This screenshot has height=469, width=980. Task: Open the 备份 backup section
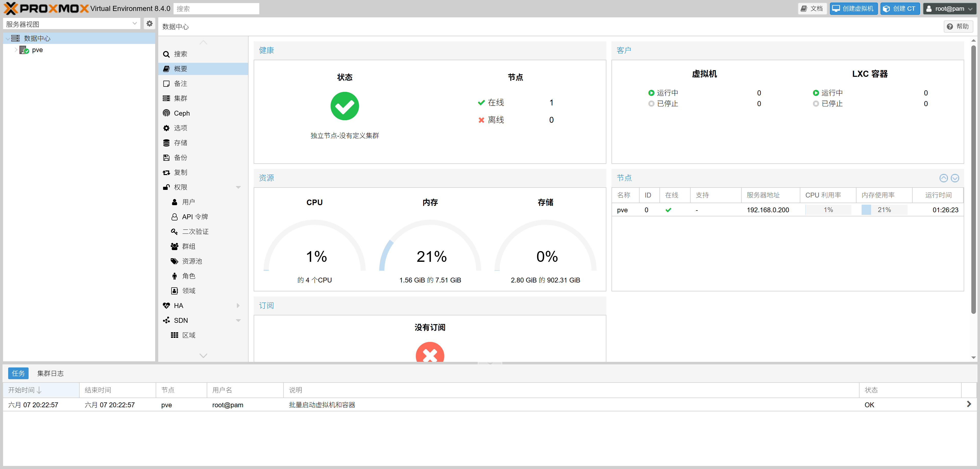[x=180, y=157]
